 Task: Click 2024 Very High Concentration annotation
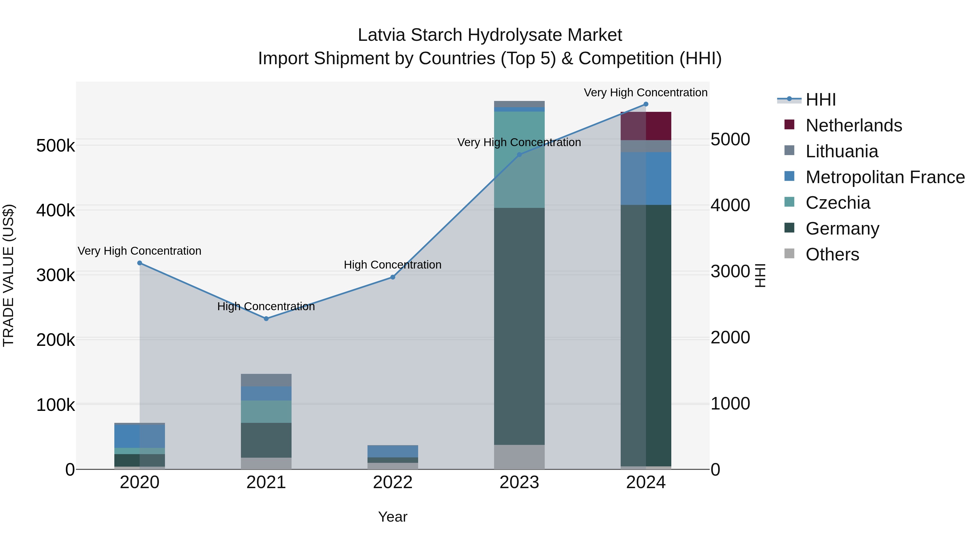point(646,93)
